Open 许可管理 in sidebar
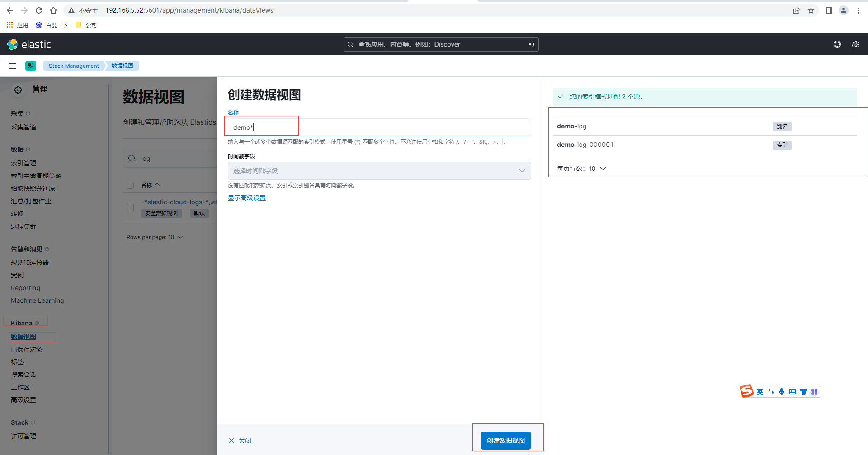This screenshot has height=455, width=868. [x=24, y=436]
